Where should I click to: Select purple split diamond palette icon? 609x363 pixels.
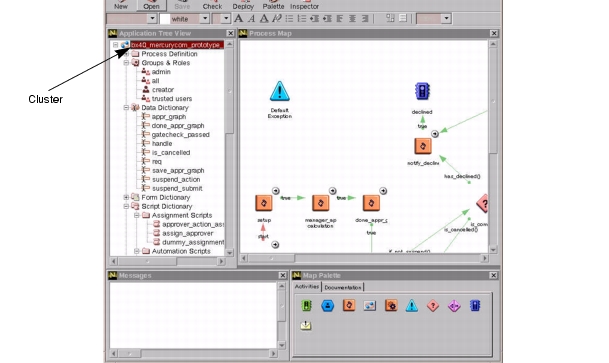pos(454,306)
